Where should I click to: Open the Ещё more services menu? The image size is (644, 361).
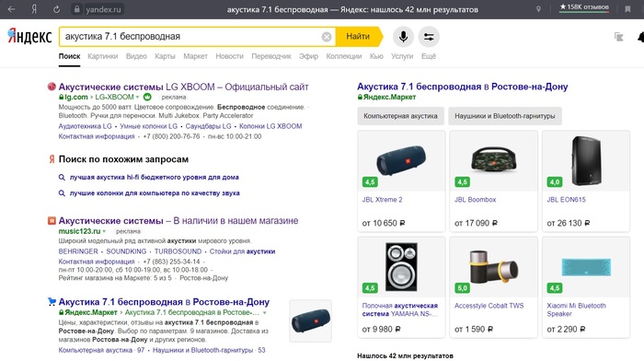(429, 56)
